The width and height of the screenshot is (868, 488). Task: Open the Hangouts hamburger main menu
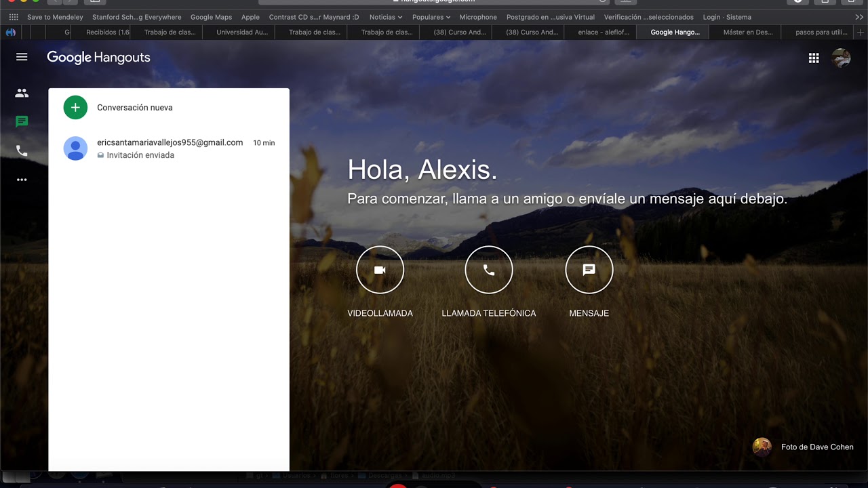pos(22,57)
